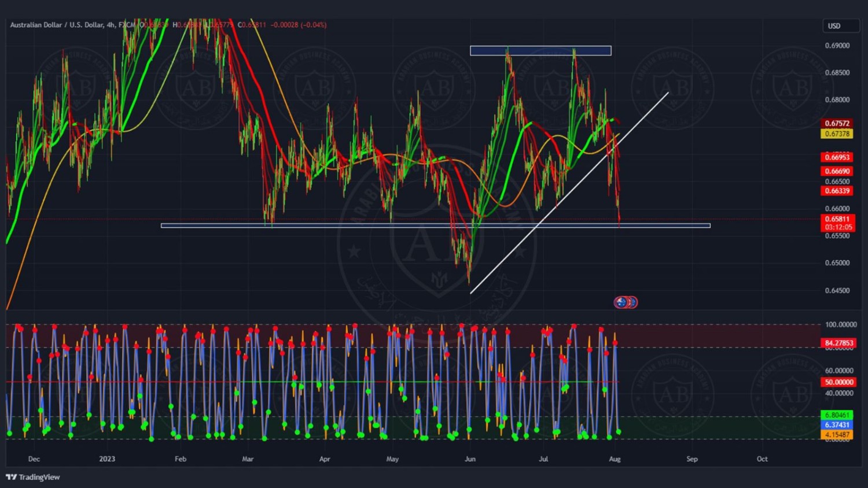This screenshot has width=868, height=488.
Task: Click the blue 6.37431 oscillator label
Action: click(x=837, y=424)
